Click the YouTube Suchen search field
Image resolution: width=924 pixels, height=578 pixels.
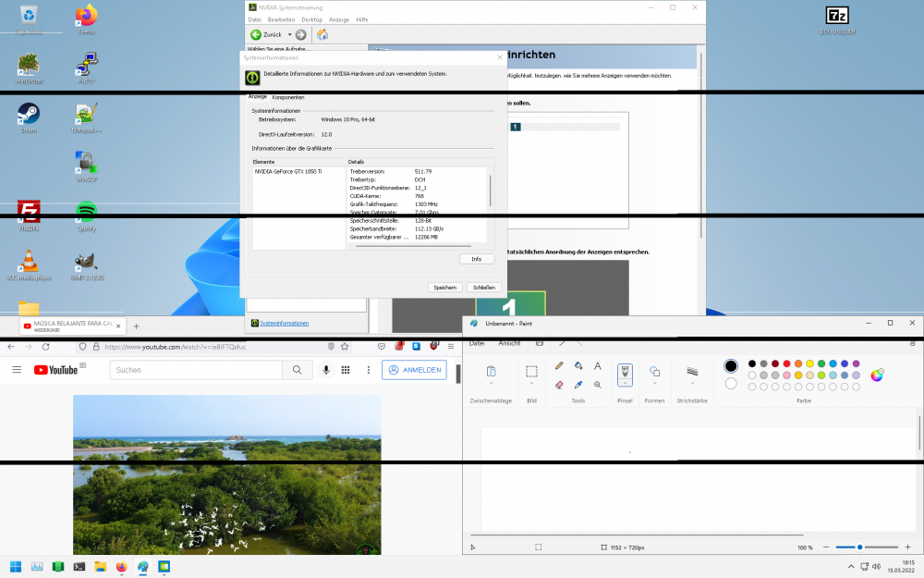196,370
